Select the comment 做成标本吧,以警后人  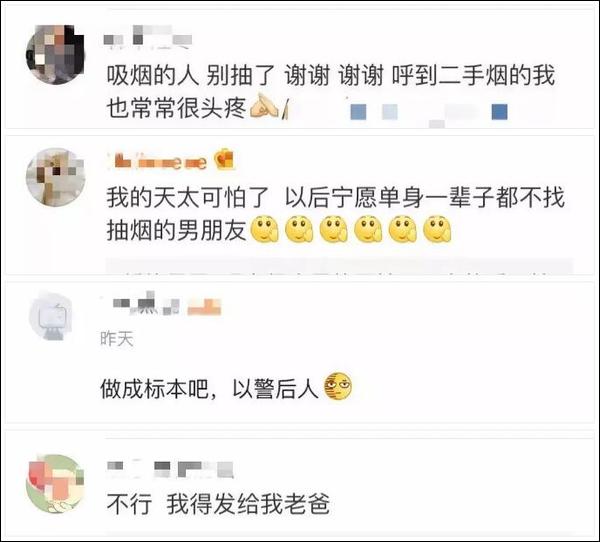(x=226, y=387)
